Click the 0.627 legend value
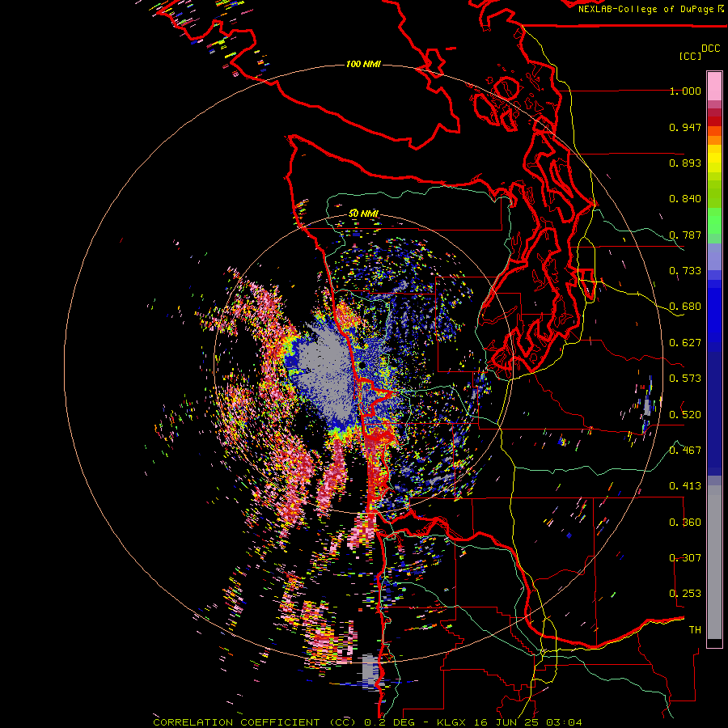The height and width of the screenshot is (728, 728). (x=685, y=343)
